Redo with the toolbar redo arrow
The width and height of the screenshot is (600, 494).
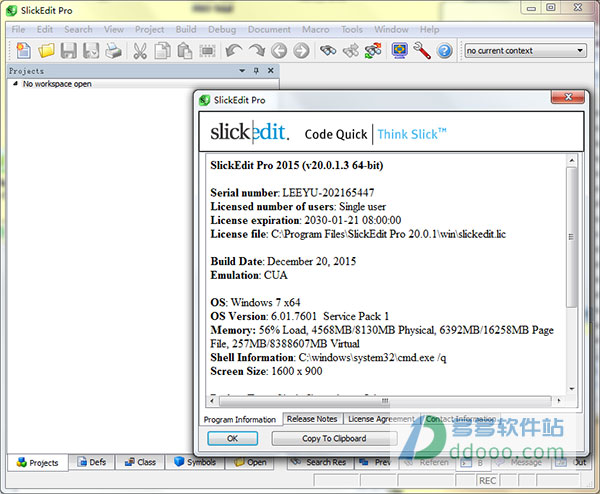pyautogui.click(x=256, y=51)
